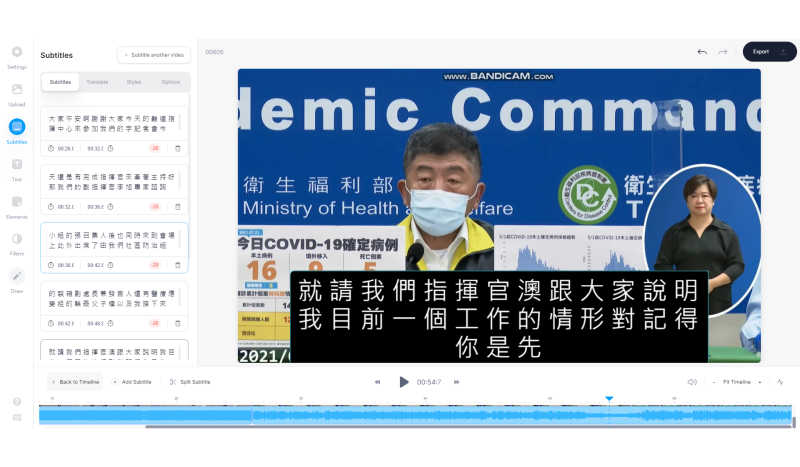800x467 pixels.
Task: Click the Subtitles panel heading
Action: pos(57,55)
